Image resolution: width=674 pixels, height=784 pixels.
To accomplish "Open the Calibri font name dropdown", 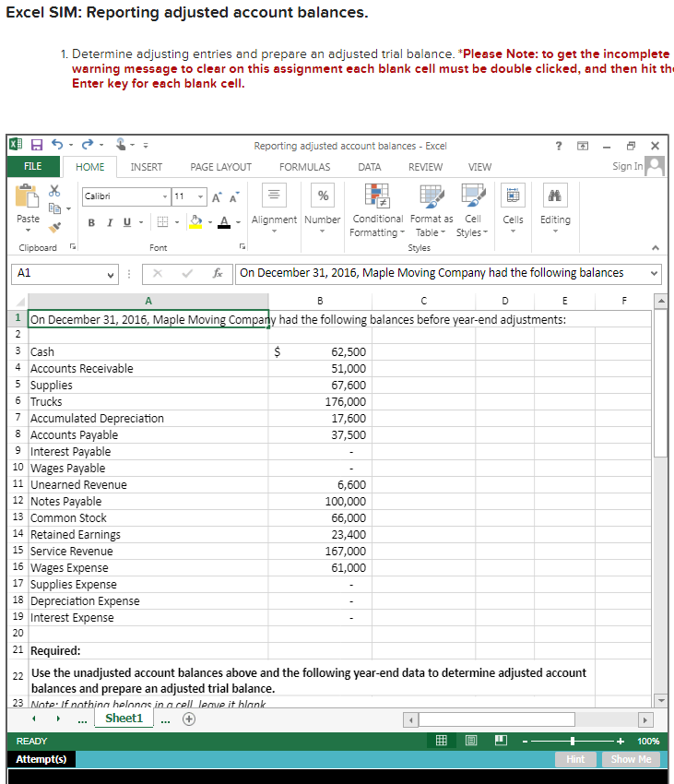I will click(x=165, y=196).
